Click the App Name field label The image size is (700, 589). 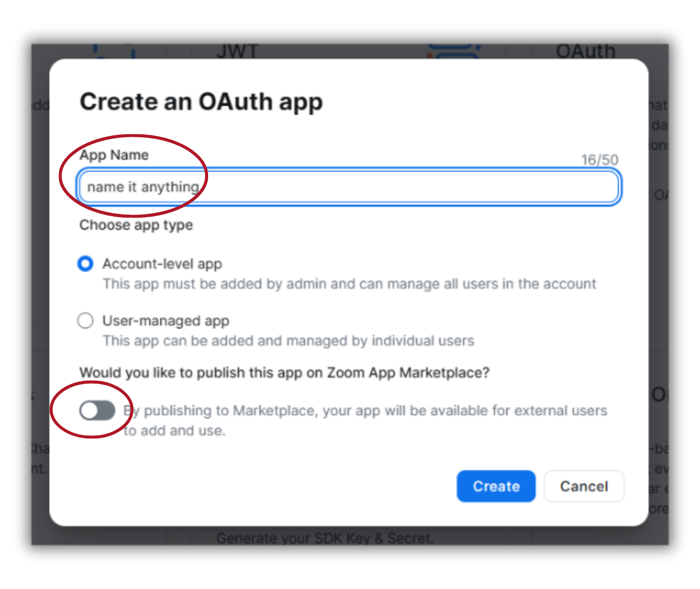(114, 155)
